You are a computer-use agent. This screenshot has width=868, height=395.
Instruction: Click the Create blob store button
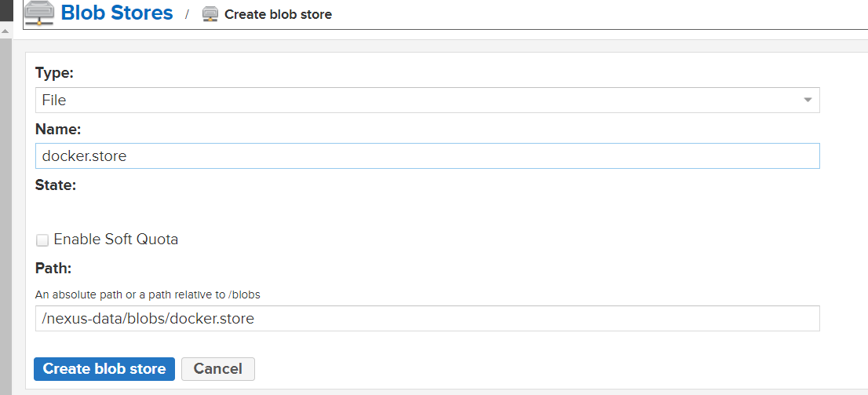pyautogui.click(x=104, y=369)
